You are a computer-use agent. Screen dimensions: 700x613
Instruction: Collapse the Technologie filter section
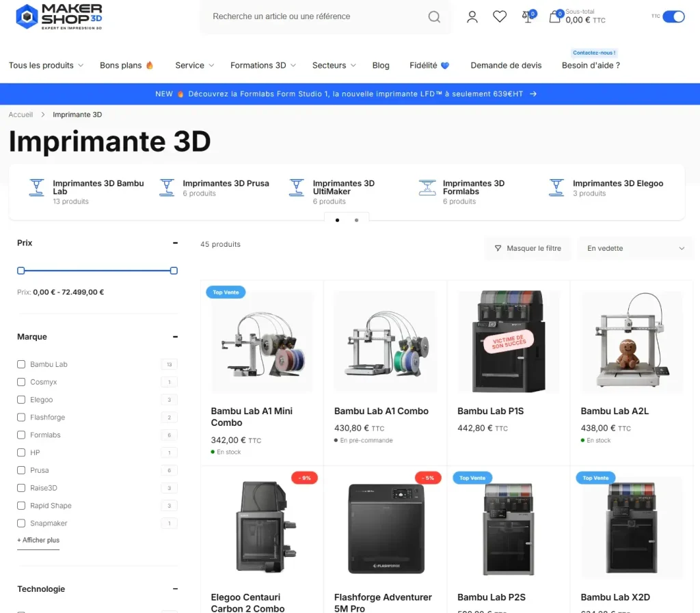(175, 589)
